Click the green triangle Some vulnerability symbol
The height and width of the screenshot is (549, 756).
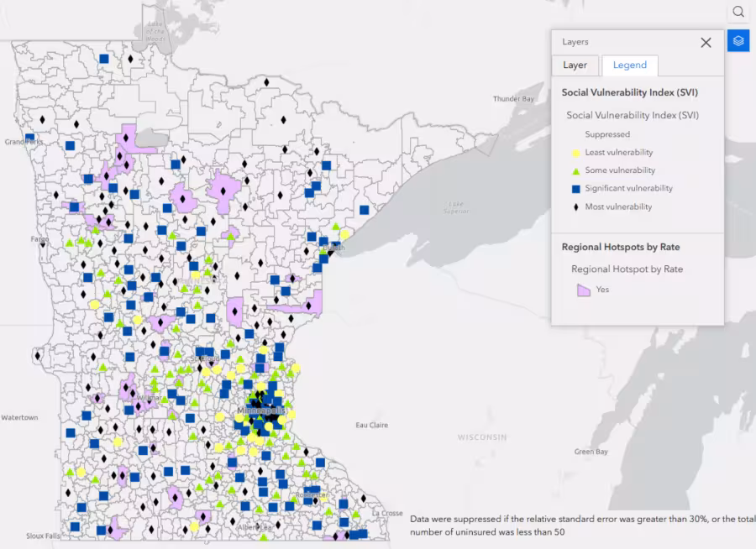point(575,170)
